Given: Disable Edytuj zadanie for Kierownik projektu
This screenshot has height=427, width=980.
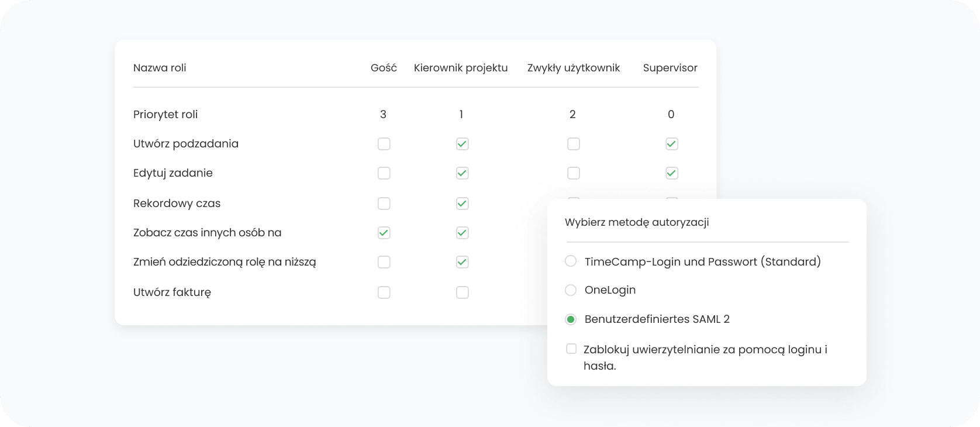Looking at the screenshot, I should click(x=462, y=173).
